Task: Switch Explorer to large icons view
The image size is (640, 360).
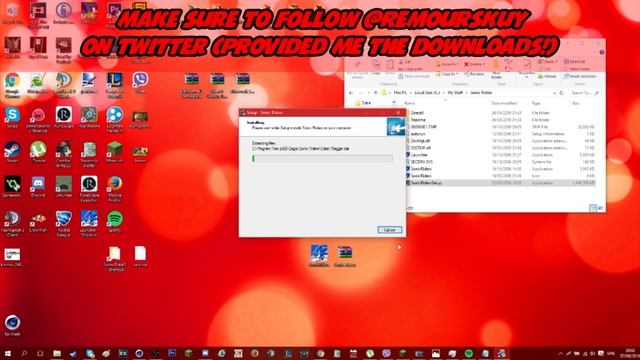Action: click(x=600, y=208)
